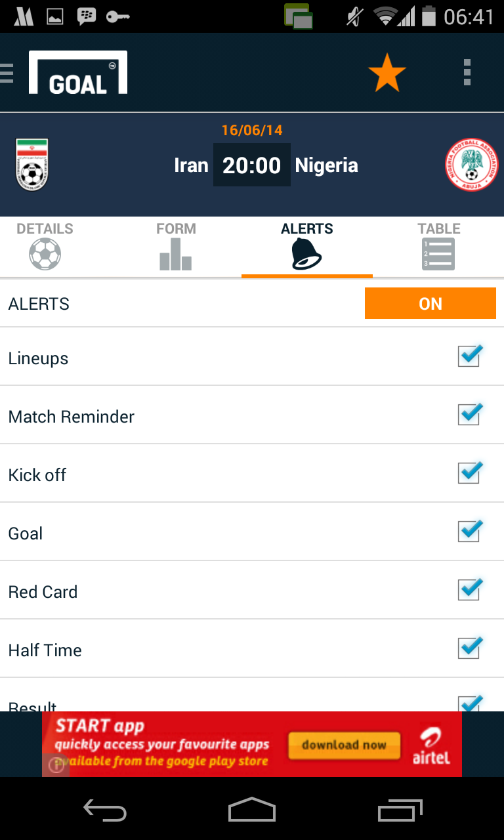Select the Alerts bell tab
Screen dimensions: 504x840
306,246
